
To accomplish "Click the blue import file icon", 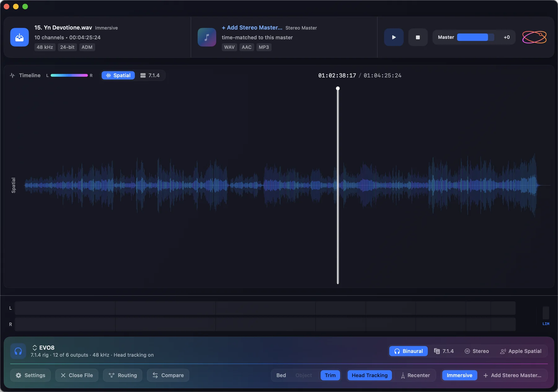I will click(x=20, y=37).
